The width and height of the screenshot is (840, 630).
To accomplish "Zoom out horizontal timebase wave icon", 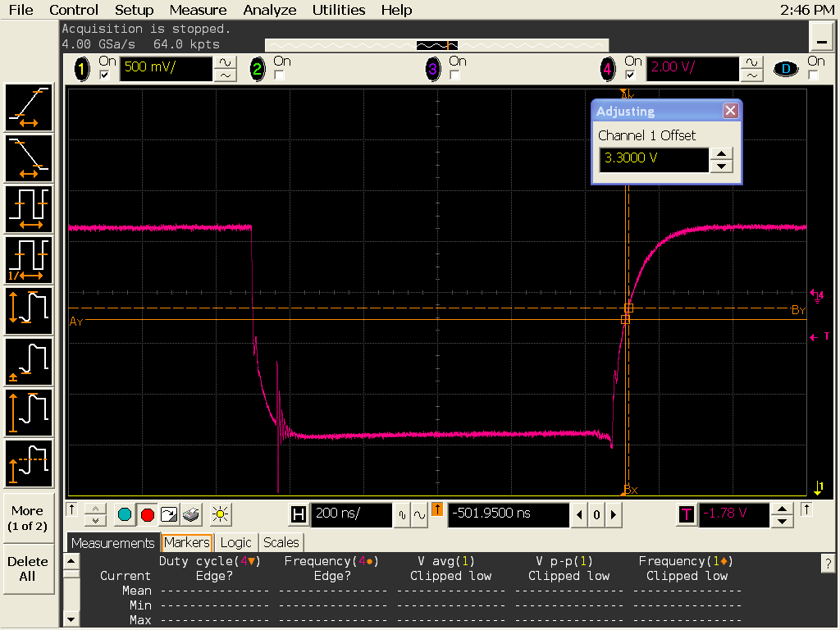I will coord(402,515).
